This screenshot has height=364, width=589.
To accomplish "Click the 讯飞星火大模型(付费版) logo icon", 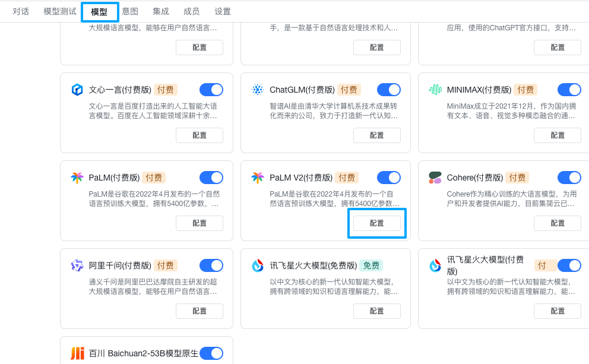I will tap(435, 265).
